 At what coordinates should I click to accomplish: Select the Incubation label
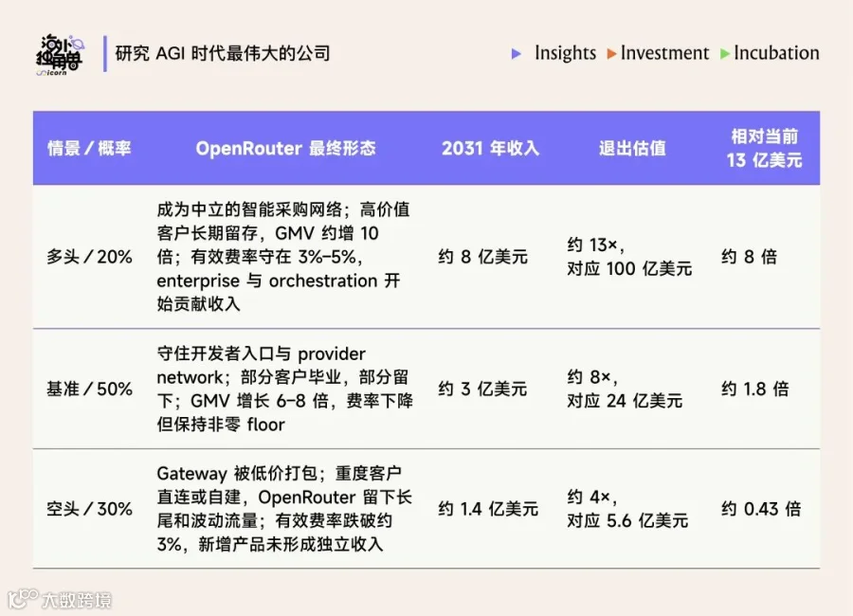click(776, 53)
